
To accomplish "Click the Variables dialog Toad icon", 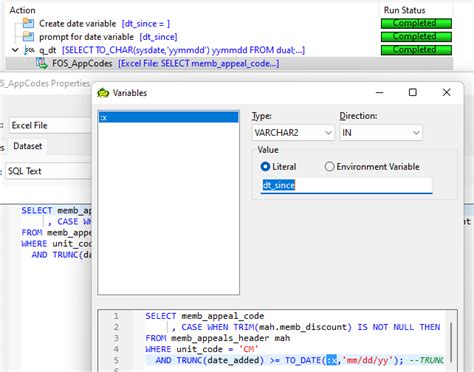I will [x=103, y=93].
